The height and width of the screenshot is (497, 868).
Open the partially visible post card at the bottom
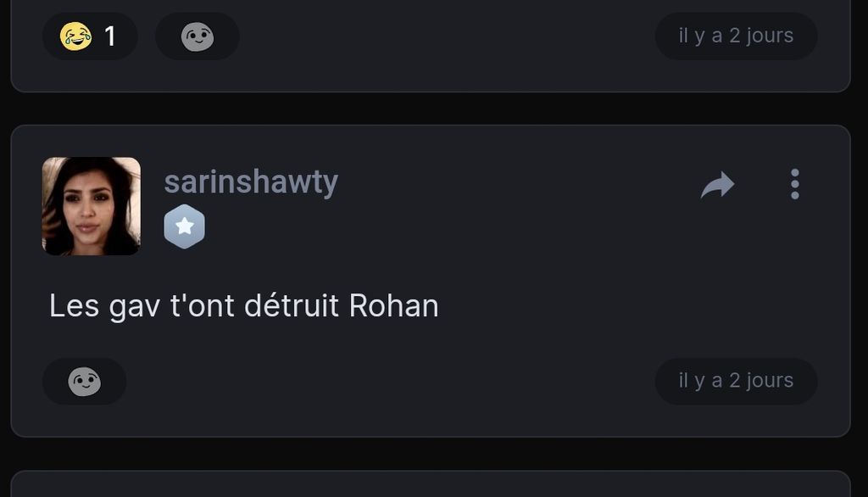[431, 485]
